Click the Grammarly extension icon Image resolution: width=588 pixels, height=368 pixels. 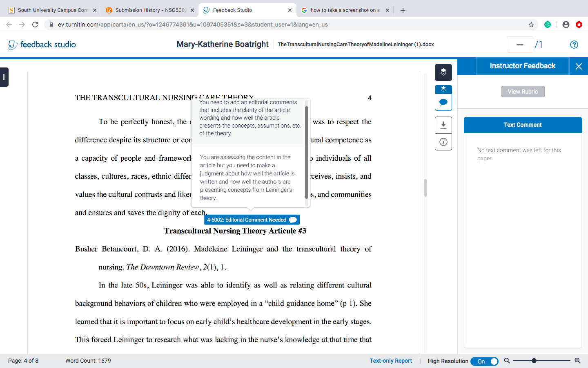(x=548, y=25)
